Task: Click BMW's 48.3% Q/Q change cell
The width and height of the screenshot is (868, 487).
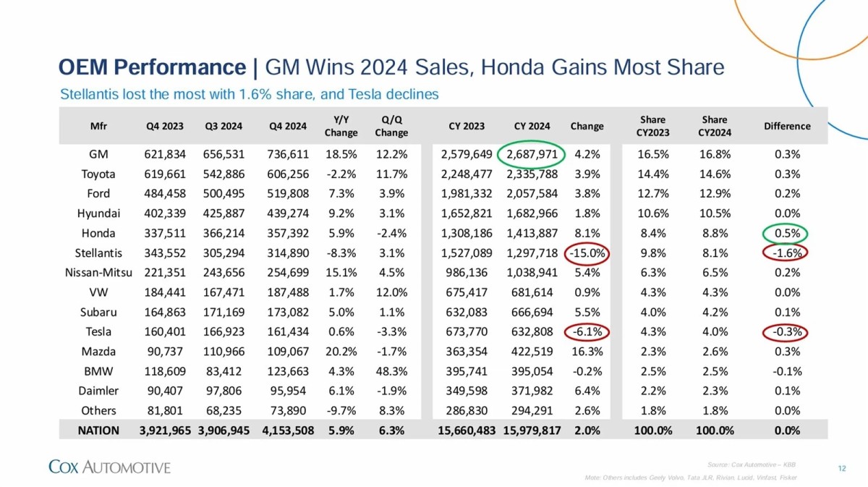Action: click(x=391, y=371)
